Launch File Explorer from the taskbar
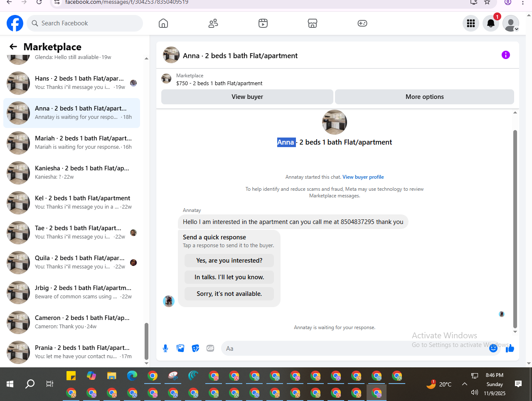 click(x=111, y=376)
